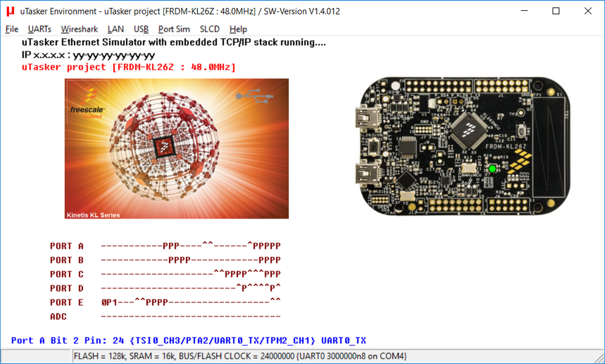The image size is (605, 364).
Task: Click the PORT D pin state row
Action: [191, 288]
